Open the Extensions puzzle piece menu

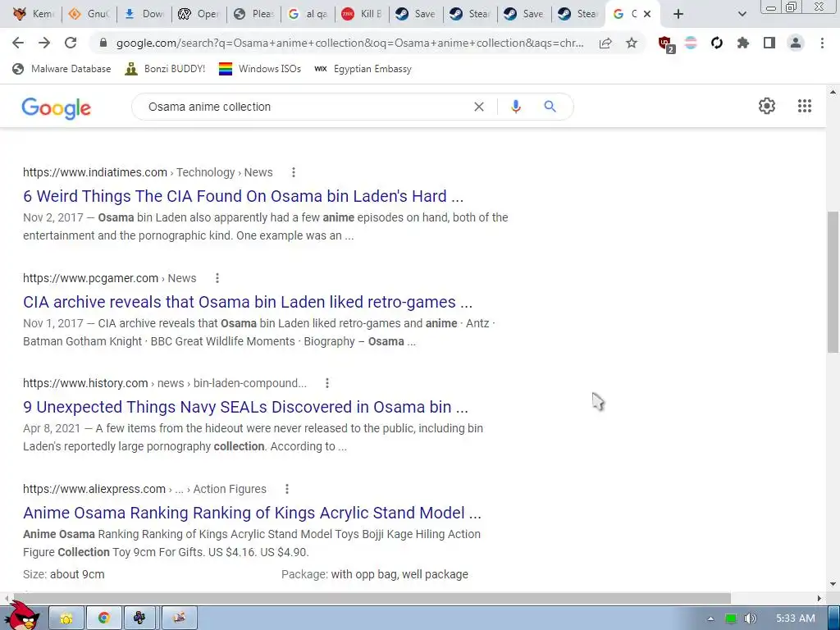743,43
